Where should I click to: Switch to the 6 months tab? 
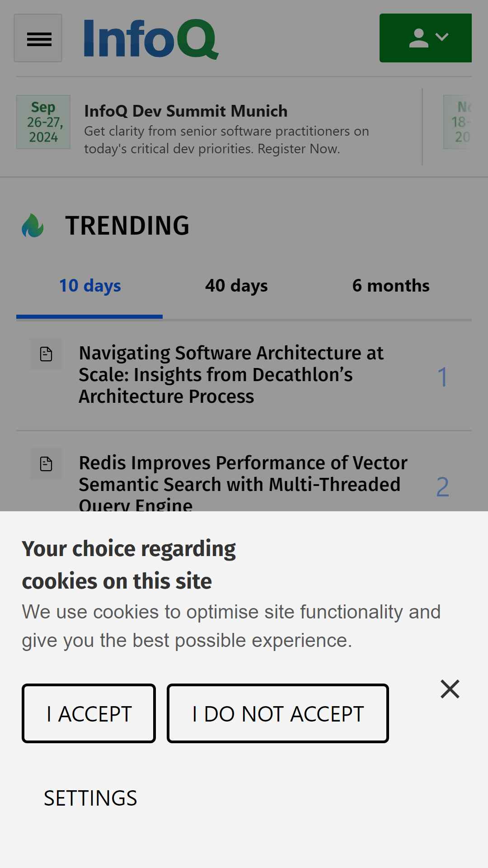pyautogui.click(x=391, y=286)
